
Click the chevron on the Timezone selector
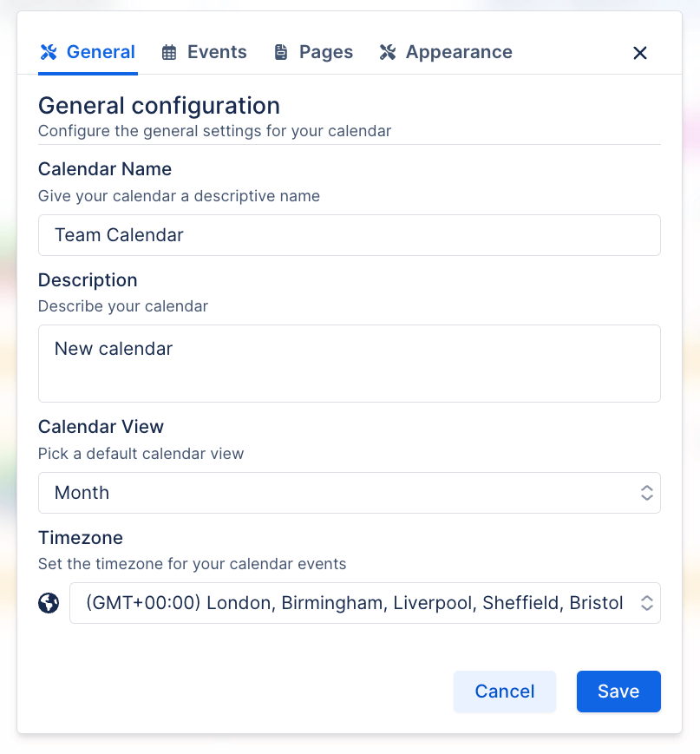(647, 602)
